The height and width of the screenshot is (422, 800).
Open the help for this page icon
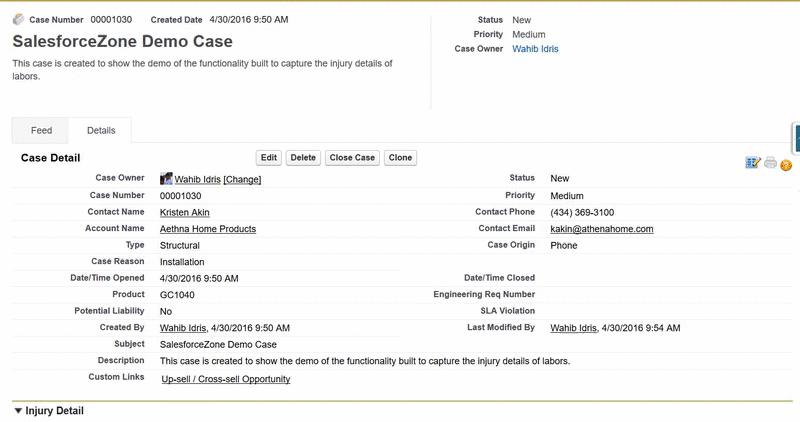point(786,164)
